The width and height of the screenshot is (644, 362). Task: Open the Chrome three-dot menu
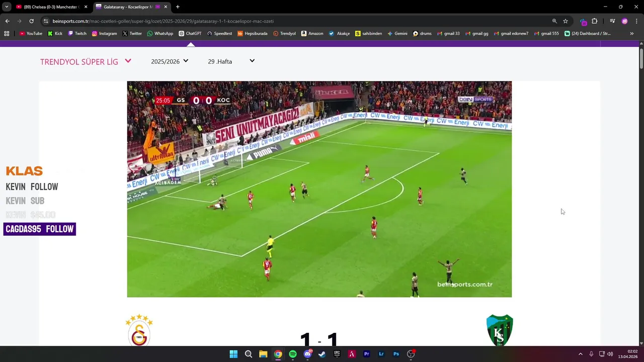pyautogui.click(x=637, y=21)
